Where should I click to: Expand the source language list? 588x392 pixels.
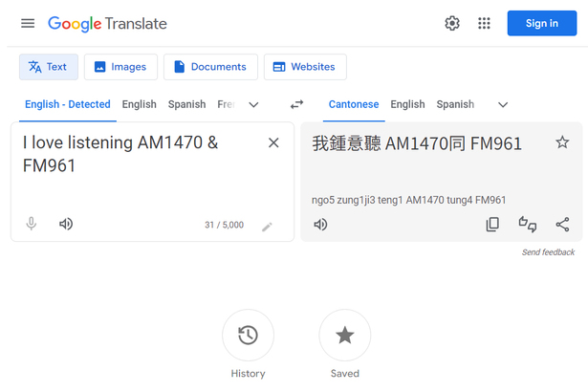pos(254,104)
